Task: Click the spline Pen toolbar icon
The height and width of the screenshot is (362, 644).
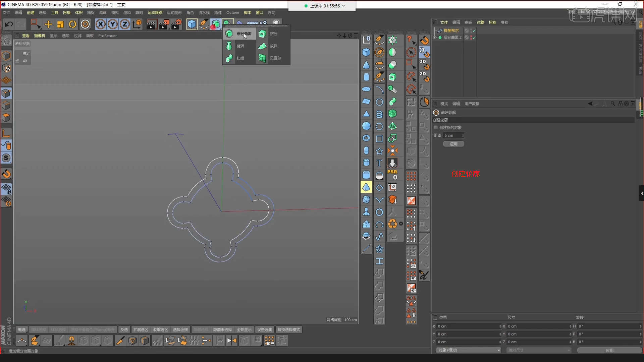Action: point(204,24)
